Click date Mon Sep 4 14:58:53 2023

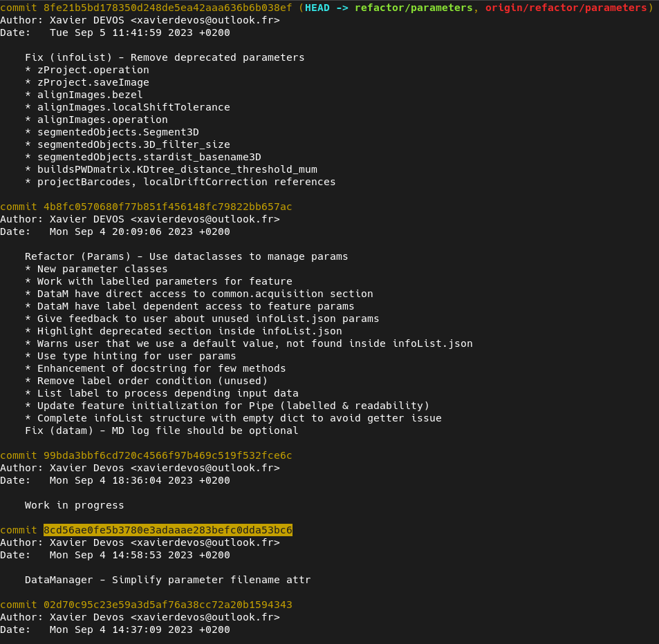[140, 555]
